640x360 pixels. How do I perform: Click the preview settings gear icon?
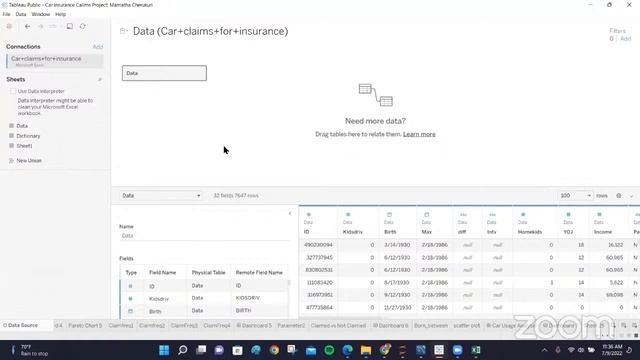tap(619, 196)
